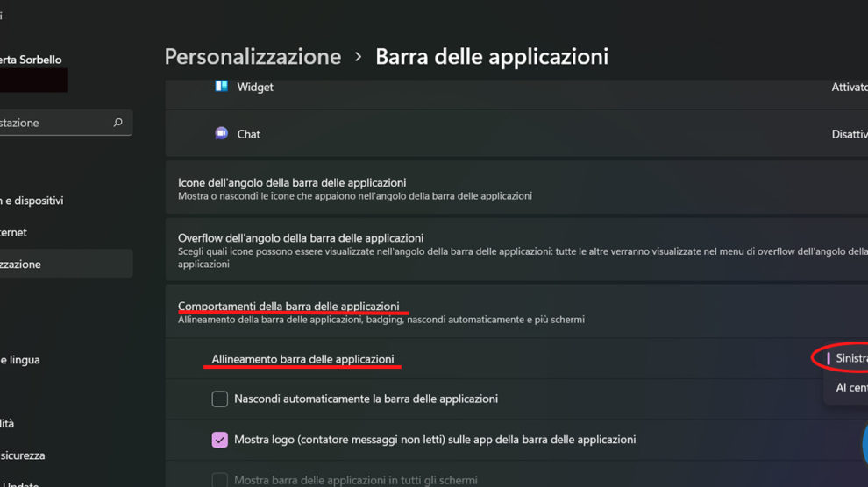
Task: Click the Chat icon
Action: tap(222, 133)
